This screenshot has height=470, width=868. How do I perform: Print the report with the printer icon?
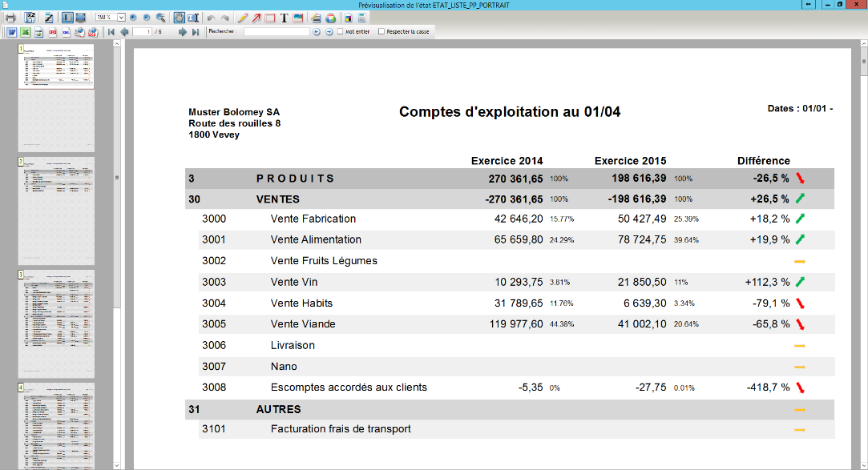coord(10,18)
